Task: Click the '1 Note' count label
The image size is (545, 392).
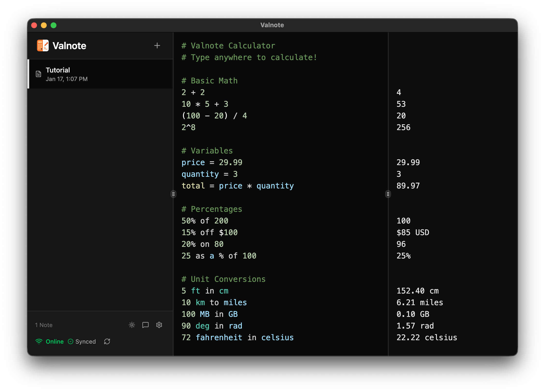Action: tap(44, 325)
